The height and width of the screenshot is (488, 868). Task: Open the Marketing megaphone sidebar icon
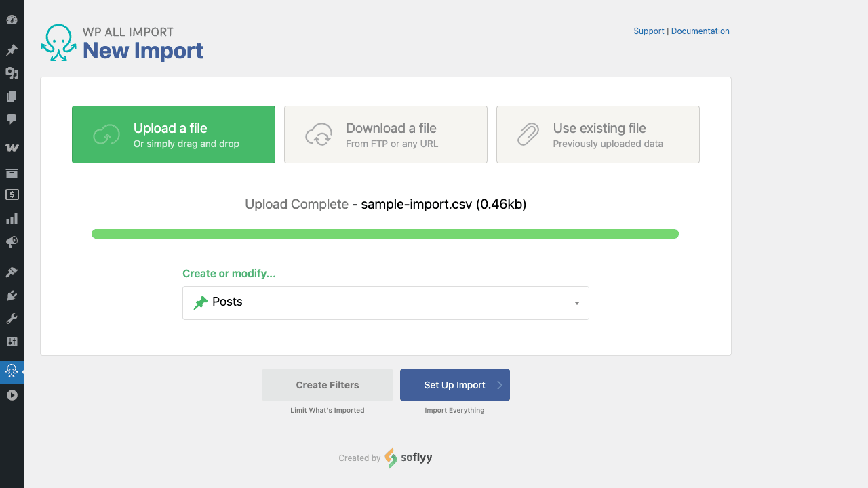click(x=12, y=242)
